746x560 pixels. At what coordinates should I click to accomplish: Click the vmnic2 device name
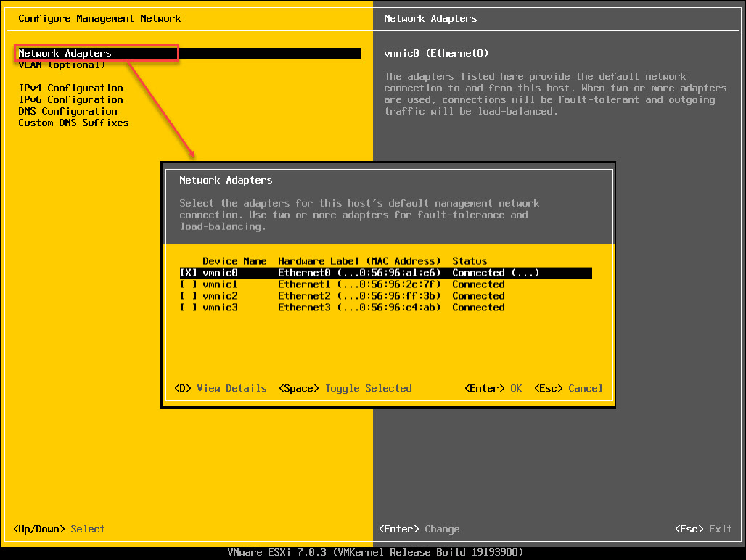click(x=220, y=296)
